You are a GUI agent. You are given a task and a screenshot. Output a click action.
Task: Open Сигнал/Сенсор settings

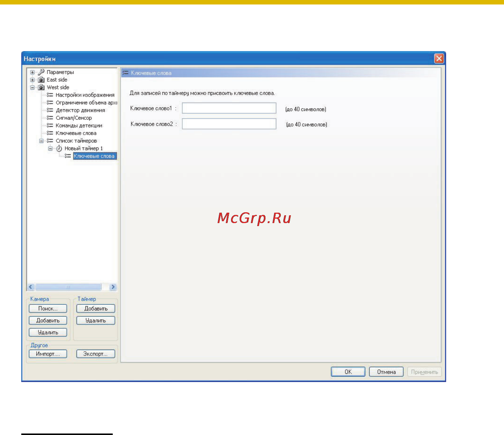click(74, 118)
